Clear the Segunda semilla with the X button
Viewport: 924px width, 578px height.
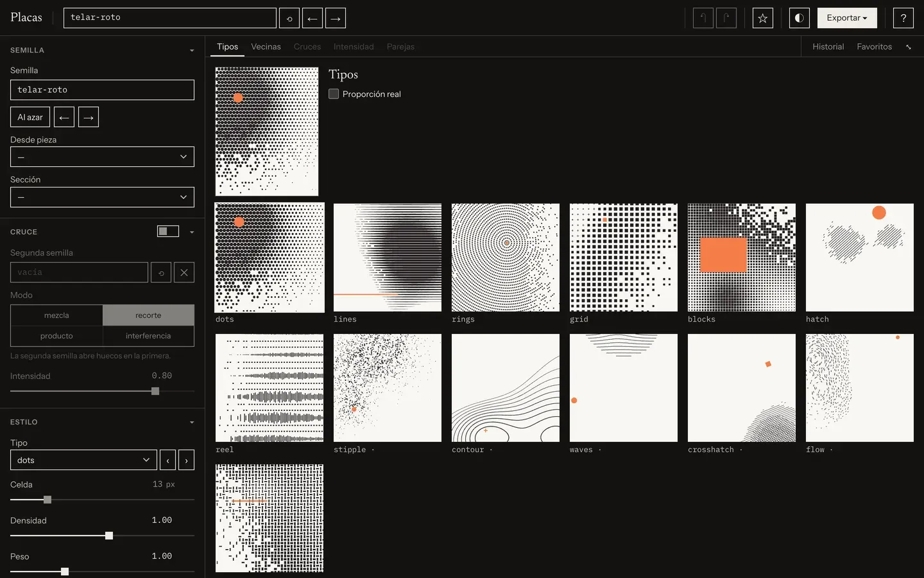point(184,272)
